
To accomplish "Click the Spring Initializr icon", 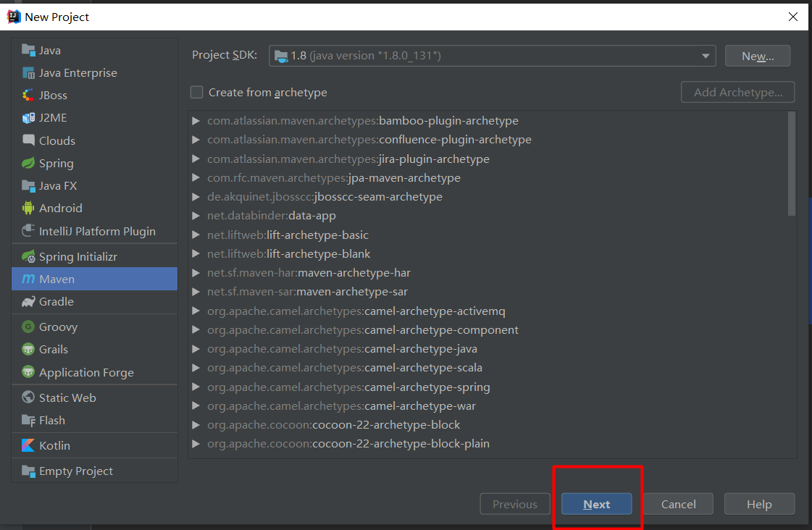I will (x=28, y=256).
